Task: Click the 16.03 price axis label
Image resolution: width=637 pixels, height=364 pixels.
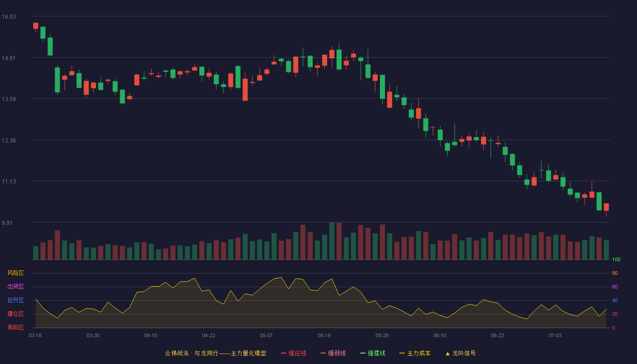Action: click(9, 17)
